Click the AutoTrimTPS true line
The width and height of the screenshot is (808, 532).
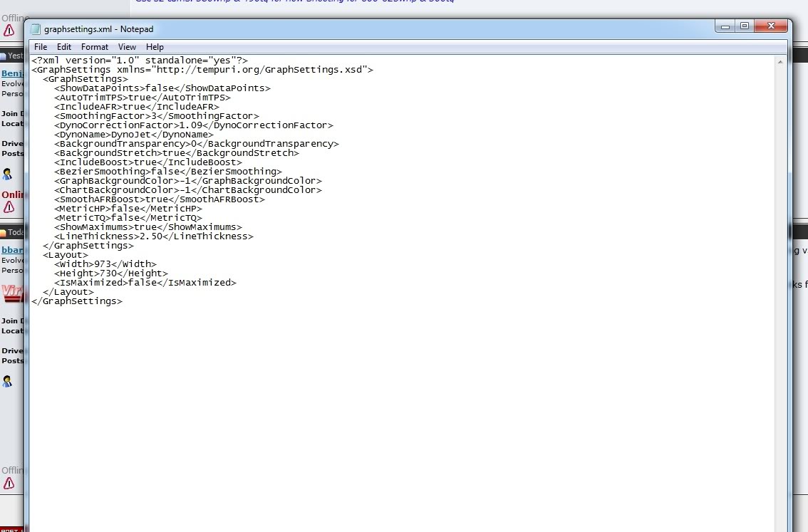click(143, 98)
